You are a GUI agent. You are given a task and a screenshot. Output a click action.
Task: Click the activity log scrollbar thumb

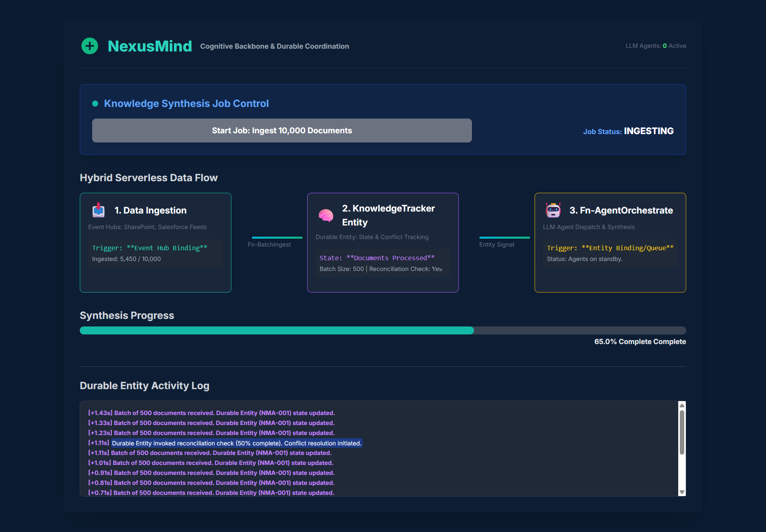682,432
